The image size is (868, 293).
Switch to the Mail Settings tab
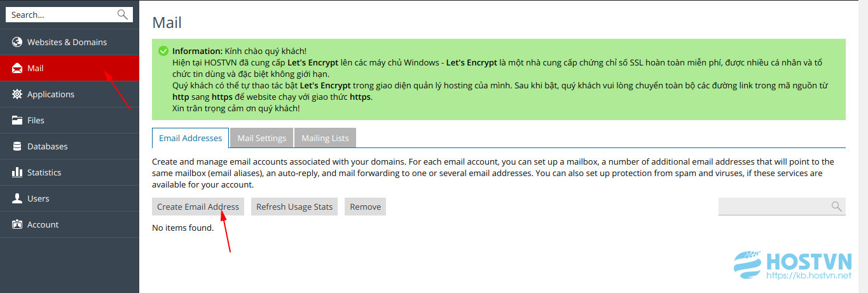262,138
